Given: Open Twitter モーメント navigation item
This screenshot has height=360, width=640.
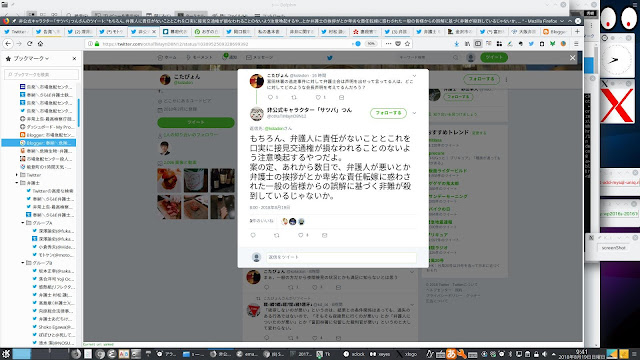Looking at the screenshot, I should click(x=199, y=58).
